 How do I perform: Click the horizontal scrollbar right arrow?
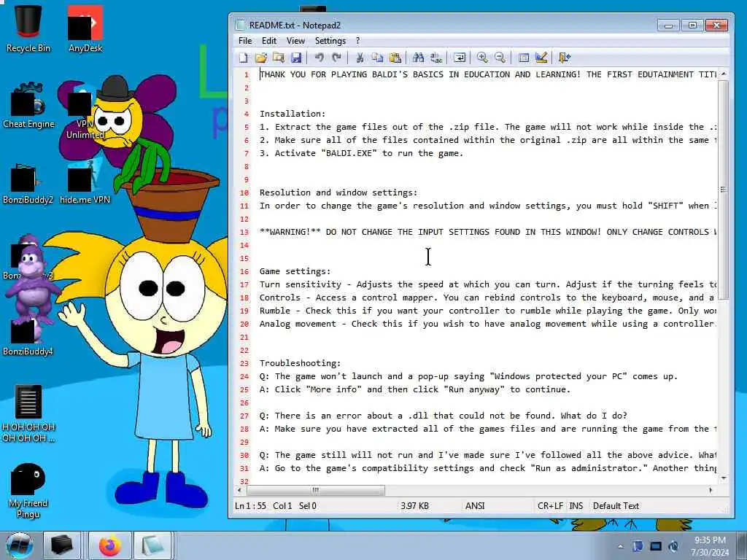click(711, 490)
